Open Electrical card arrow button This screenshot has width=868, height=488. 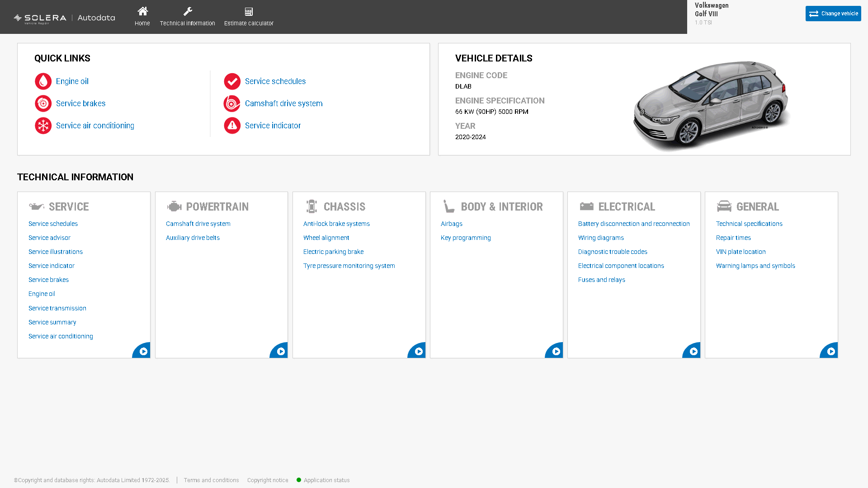[692, 351]
